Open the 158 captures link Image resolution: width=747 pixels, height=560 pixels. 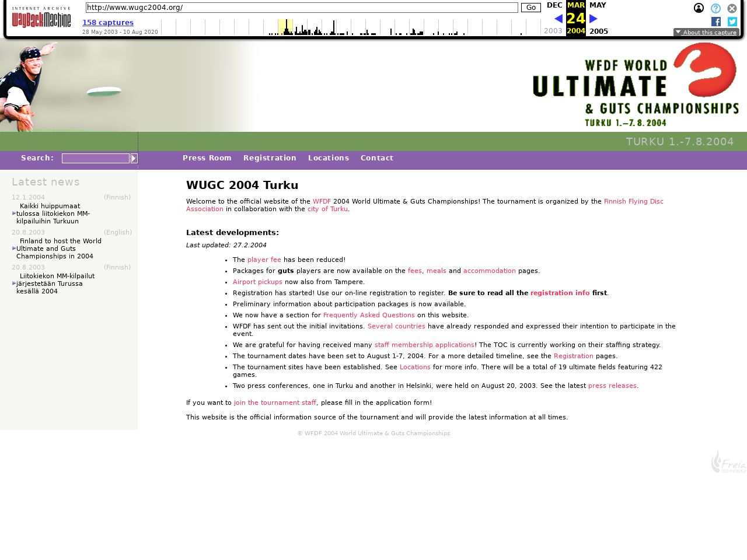[x=108, y=23]
